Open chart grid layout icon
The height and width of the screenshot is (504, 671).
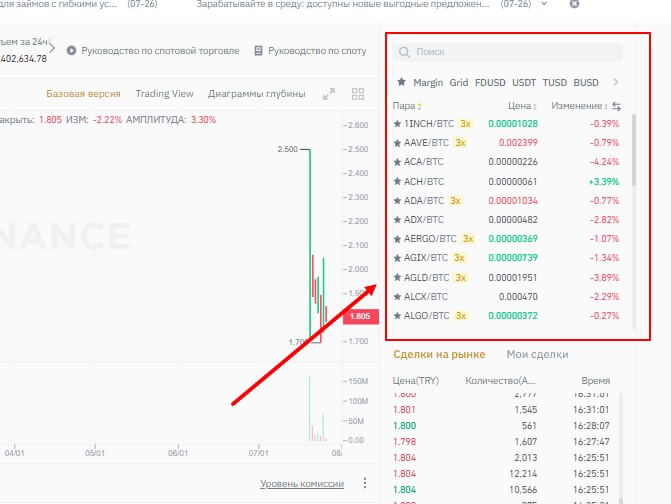[358, 95]
